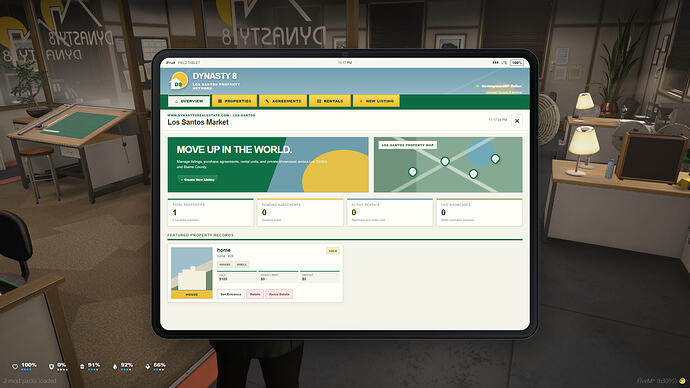Click the yellow House label under thumbnail
The width and height of the screenshot is (690, 388).
(x=191, y=295)
